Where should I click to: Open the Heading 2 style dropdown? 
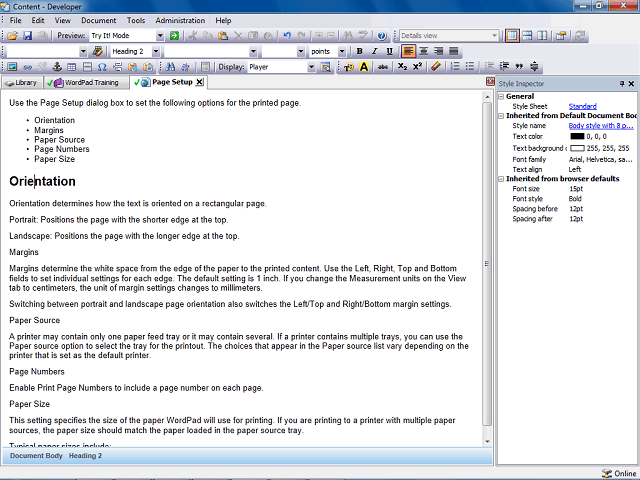click(156, 51)
